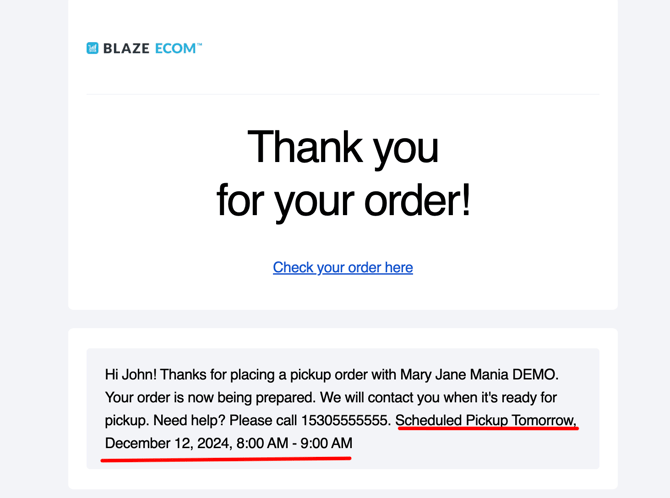The width and height of the screenshot is (670, 498).
Task: Click the "Thank you" heading line
Action: pos(343,146)
